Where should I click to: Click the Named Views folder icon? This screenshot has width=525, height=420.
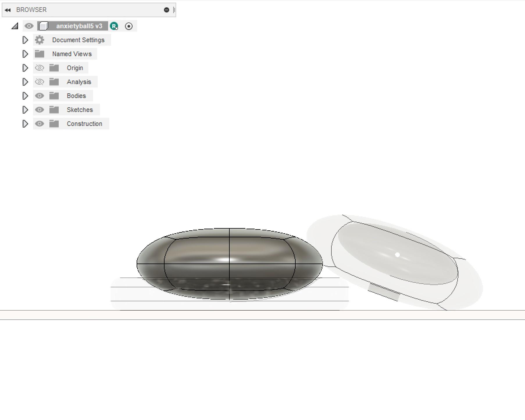[x=40, y=54]
